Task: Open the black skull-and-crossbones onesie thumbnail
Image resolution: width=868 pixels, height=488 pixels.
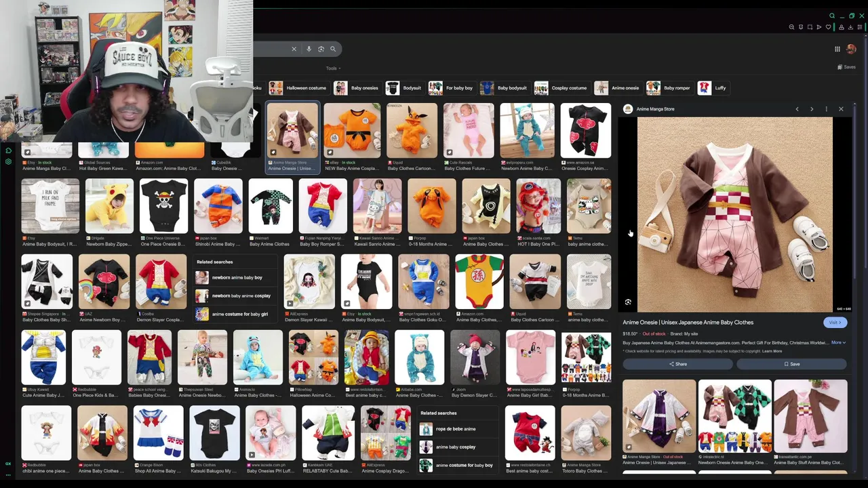Action: pos(163,206)
